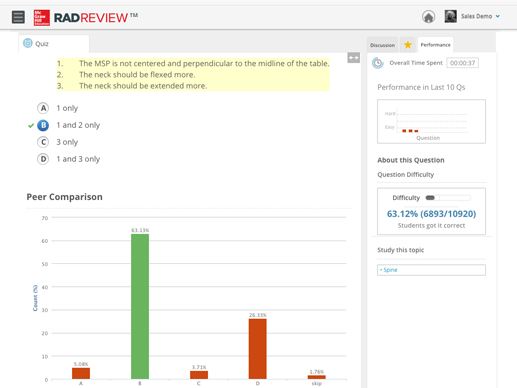Image resolution: width=517 pixels, height=388 pixels.
Task: Choose selected answer B
Action: click(43, 125)
